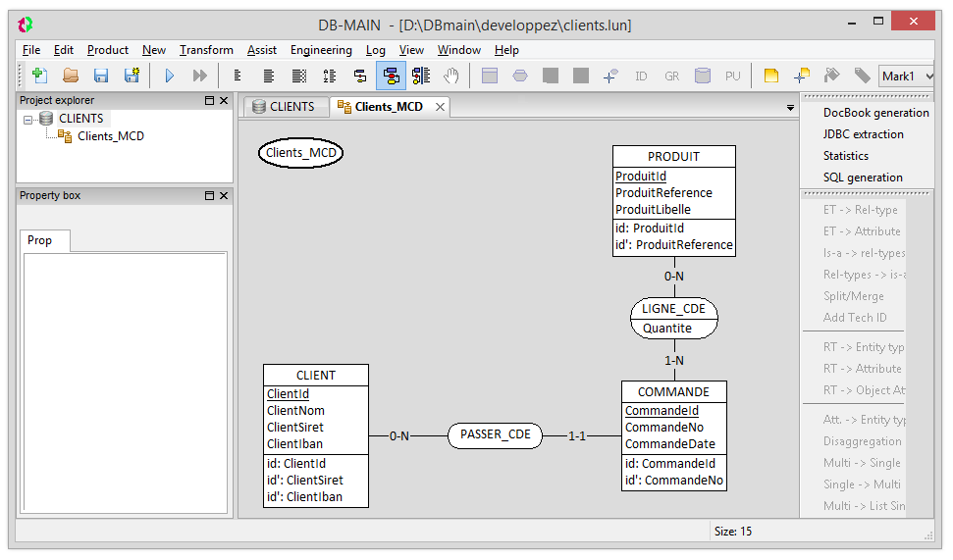Click DocBook generation

pos(875,113)
